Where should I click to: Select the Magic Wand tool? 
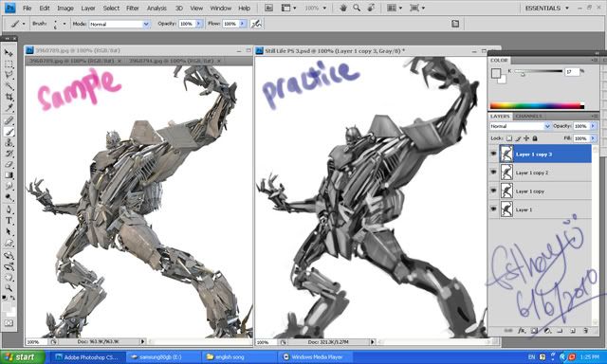tap(9, 86)
